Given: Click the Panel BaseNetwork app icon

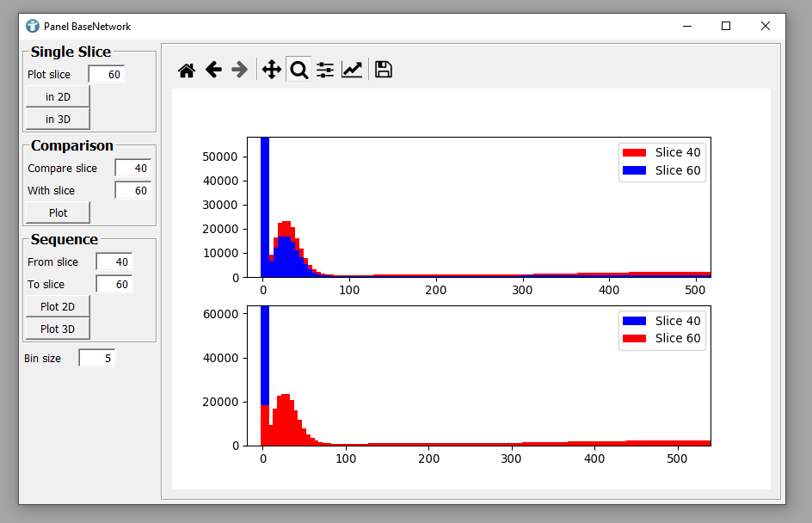Looking at the screenshot, I should pos(33,27).
